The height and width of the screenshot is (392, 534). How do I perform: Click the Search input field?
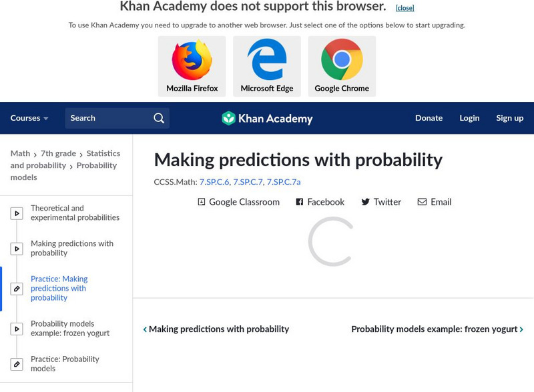tap(107, 118)
